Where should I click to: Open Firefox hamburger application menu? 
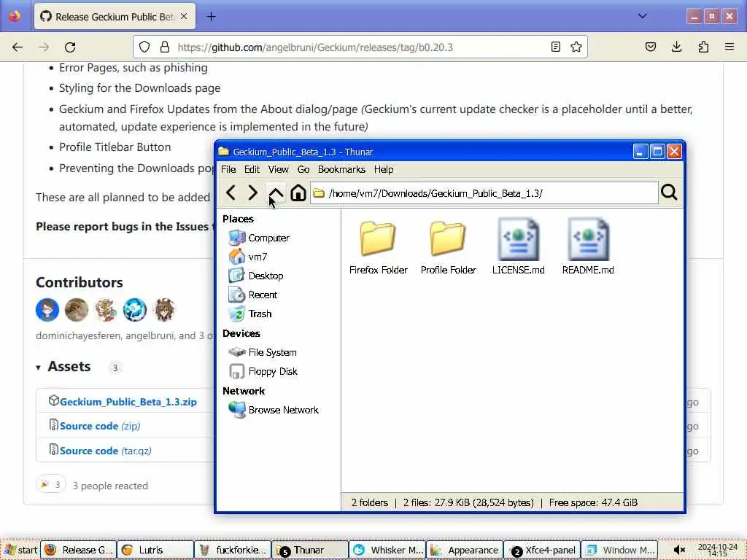tap(729, 47)
